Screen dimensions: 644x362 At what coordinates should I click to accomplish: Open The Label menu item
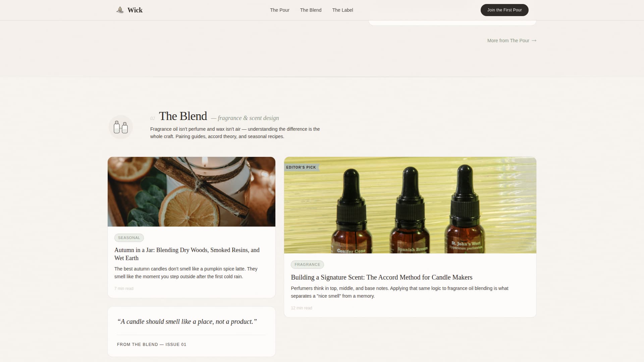(x=342, y=10)
